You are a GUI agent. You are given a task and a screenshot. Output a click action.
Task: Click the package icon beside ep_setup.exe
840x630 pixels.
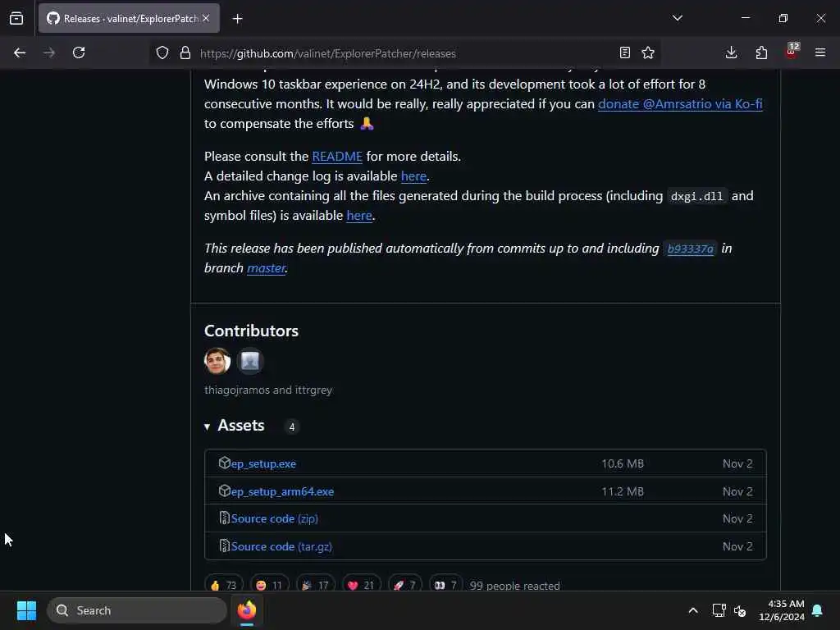point(225,463)
